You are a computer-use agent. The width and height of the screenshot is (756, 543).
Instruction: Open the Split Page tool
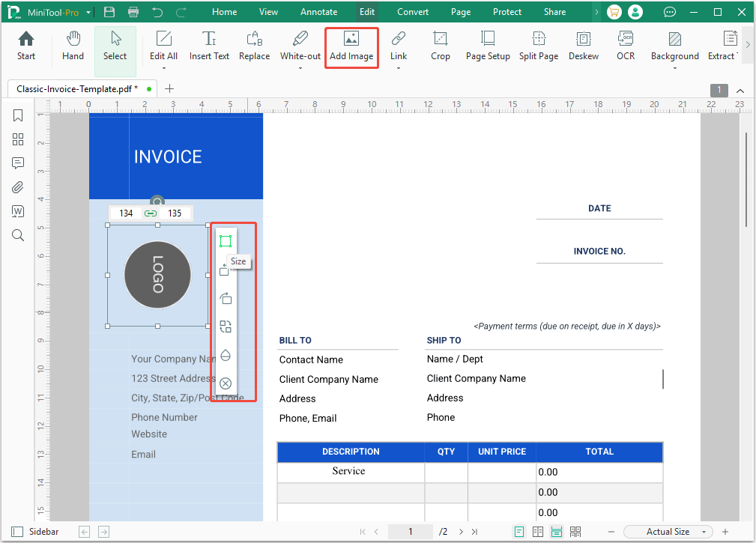click(538, 47)
